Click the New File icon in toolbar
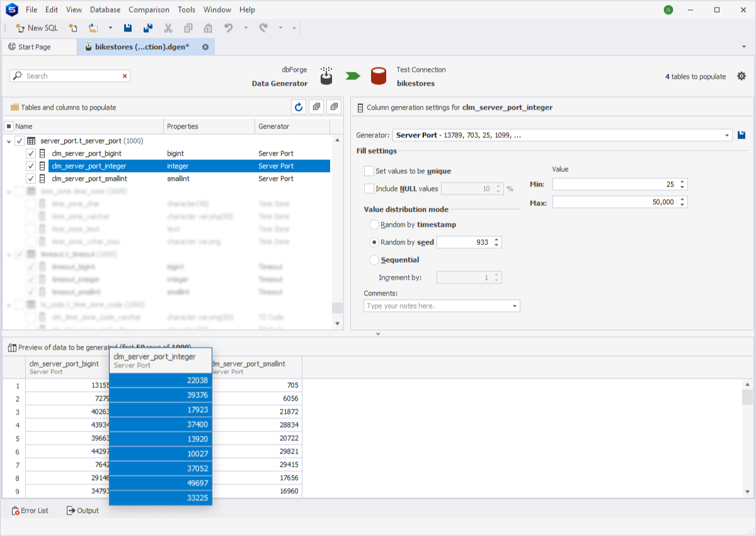The width and height of the screenshot is (756, 536). tap(73, 28)
